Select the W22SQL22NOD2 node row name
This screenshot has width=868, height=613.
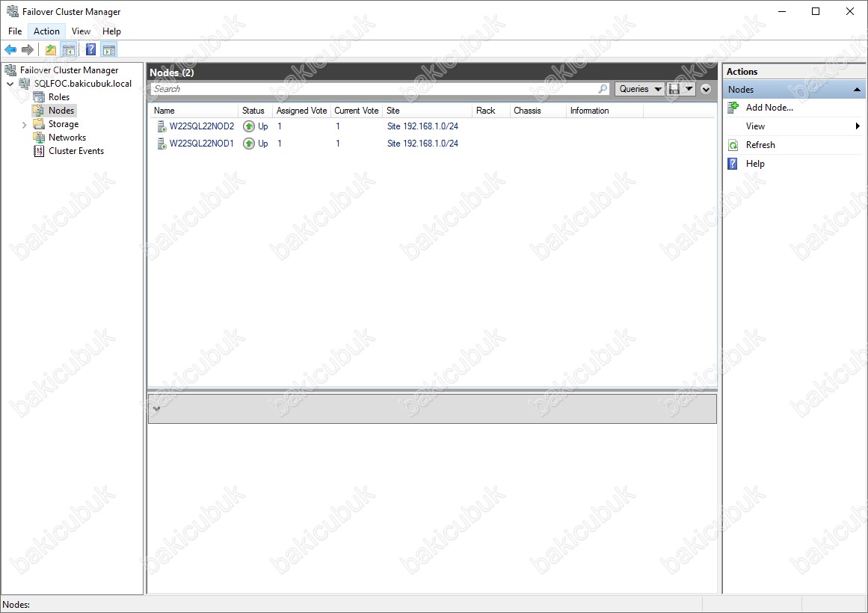[x=202, y=126]
